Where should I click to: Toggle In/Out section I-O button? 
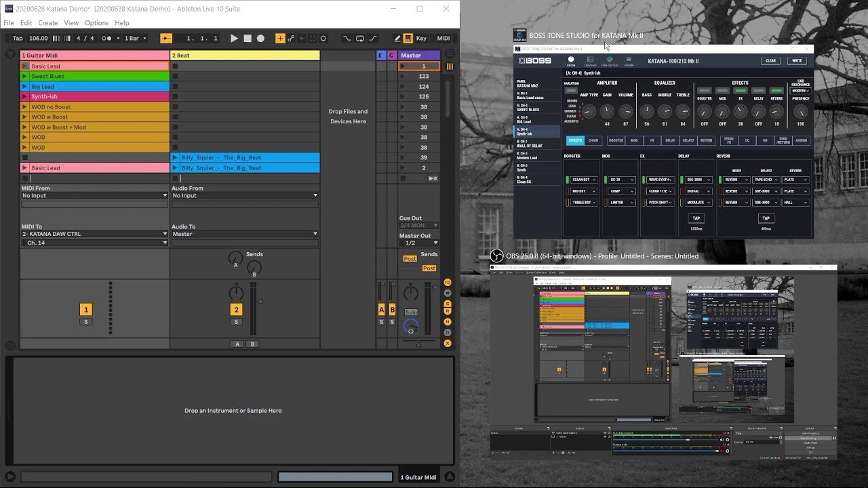[x=448, y=282]
